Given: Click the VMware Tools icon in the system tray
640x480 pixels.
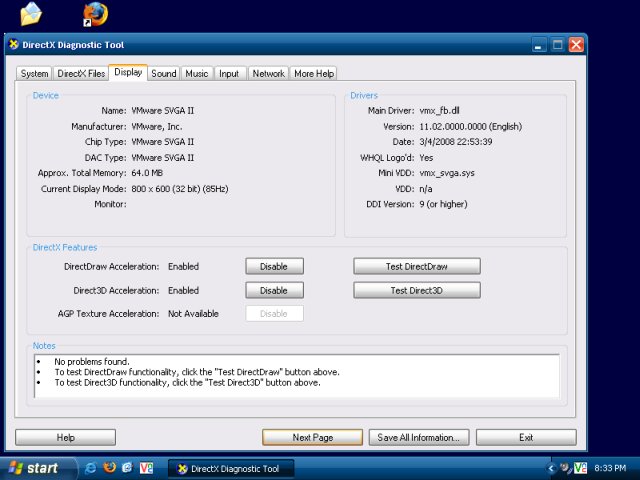Looking at the screenshot, I should [x=580, y=468].
